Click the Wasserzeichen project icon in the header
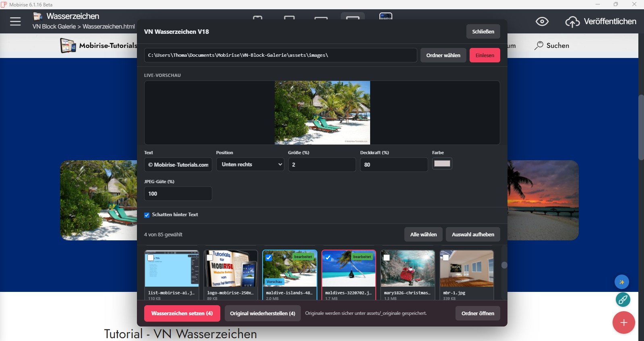Image resolution: width=644 pixels, height=341 pixels. click(38, 16)
